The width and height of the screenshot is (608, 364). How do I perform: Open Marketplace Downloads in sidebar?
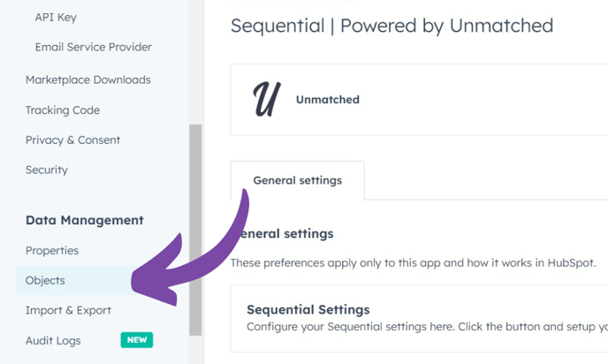[x=87, y=80]
